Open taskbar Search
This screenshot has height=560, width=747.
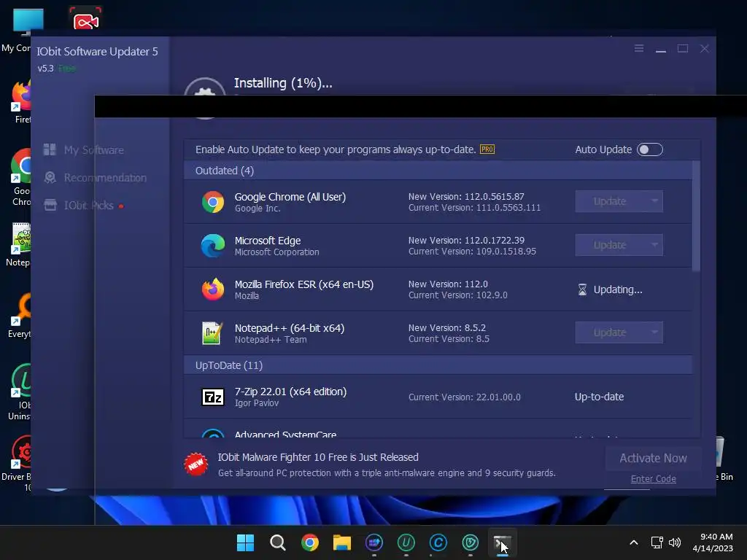pyautogui.click(x=278, y=542)
